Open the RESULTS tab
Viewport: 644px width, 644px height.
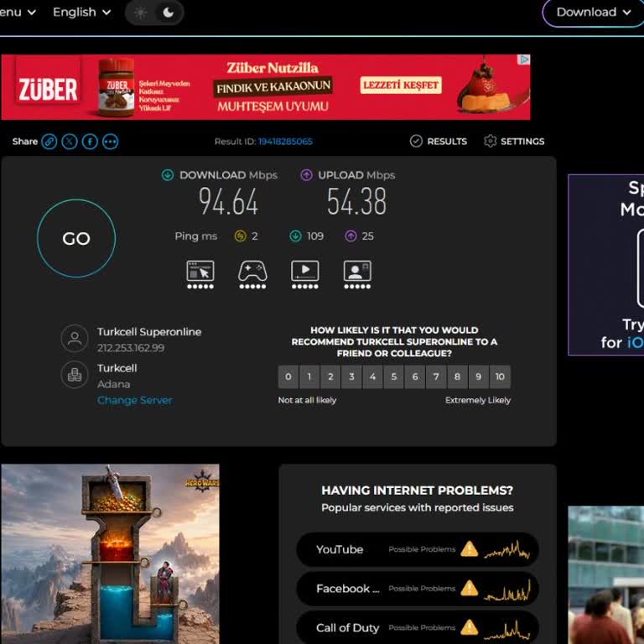(x=439, y=141)
